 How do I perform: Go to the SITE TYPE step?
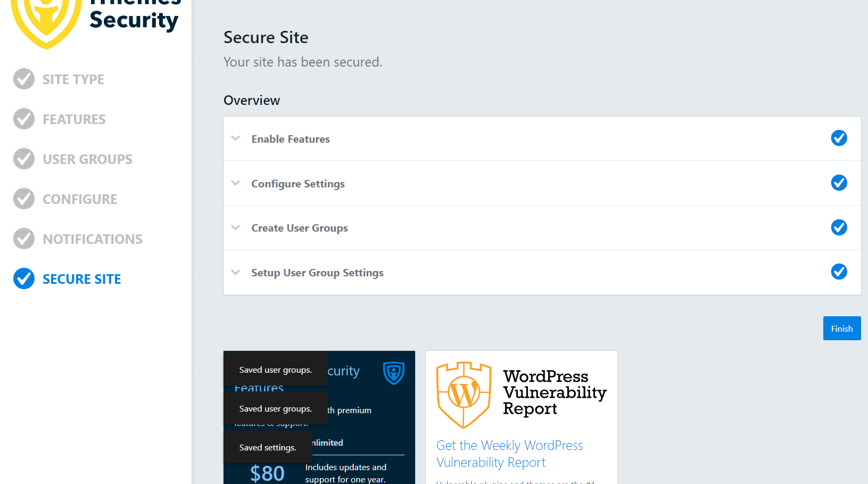pos(73,79)
